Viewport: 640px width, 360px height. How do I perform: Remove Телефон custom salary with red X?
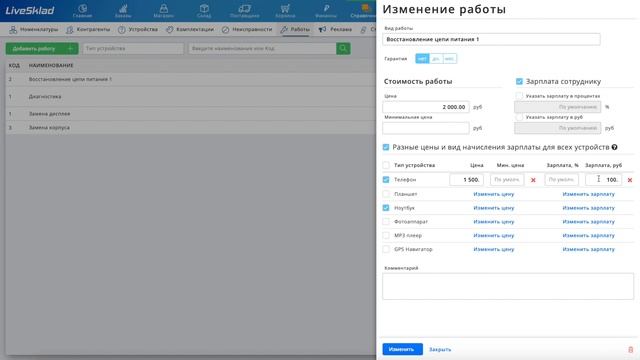(630, 180)
